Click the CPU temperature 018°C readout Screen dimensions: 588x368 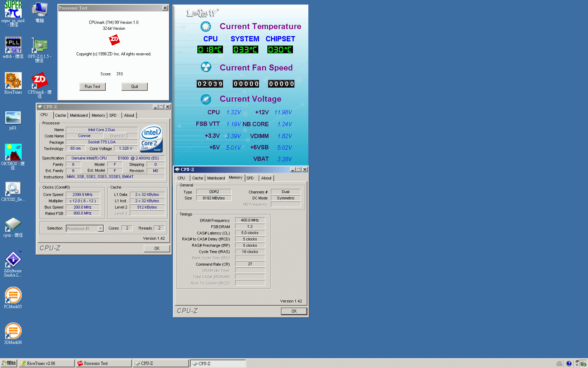tap(210, 49)
